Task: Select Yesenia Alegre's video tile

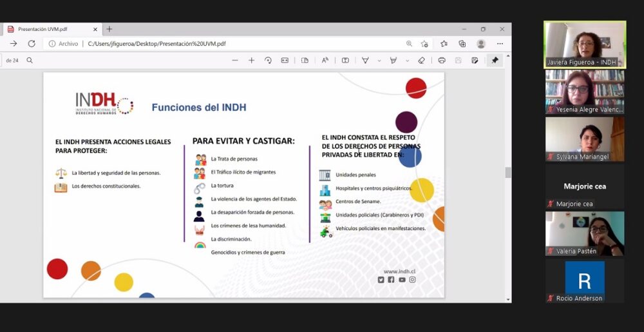Action: click(585, 92)
